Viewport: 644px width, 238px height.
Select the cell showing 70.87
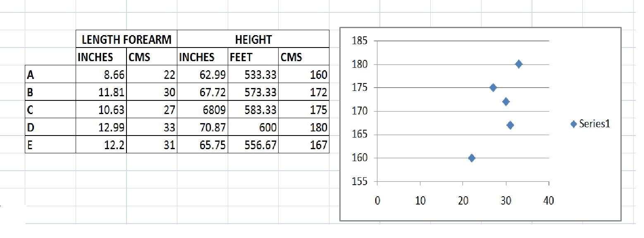(203, 128)
